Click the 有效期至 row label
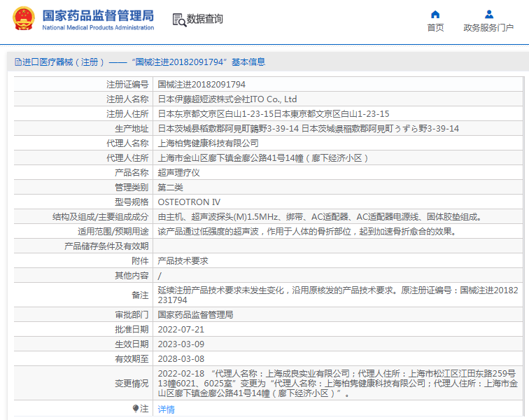The height and width of the screenshot is (420, 529). point(132,359)
